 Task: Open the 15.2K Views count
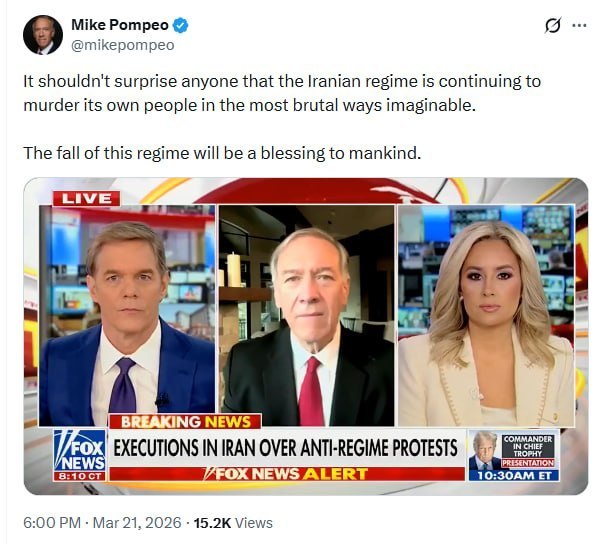[233, 523]
